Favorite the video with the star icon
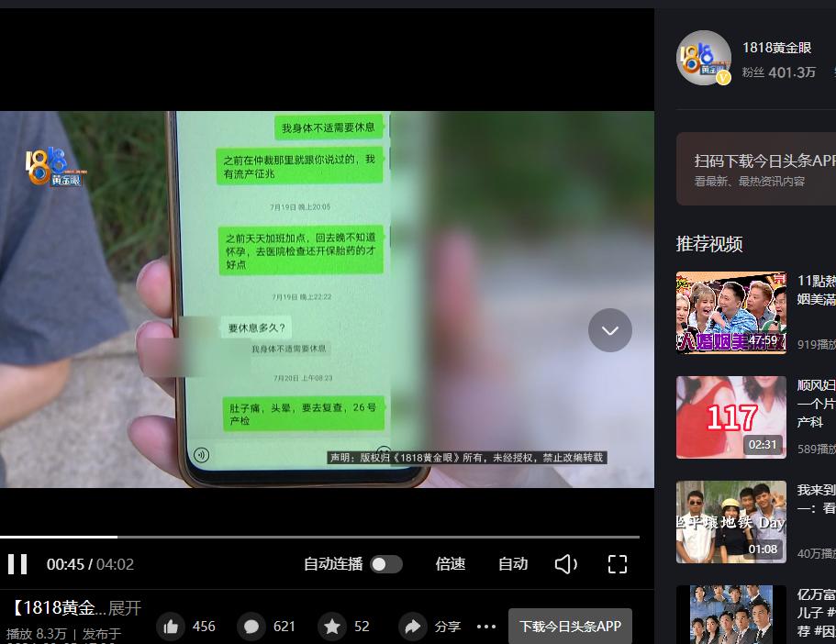This screenshot has height=644, width=836. 332,627
